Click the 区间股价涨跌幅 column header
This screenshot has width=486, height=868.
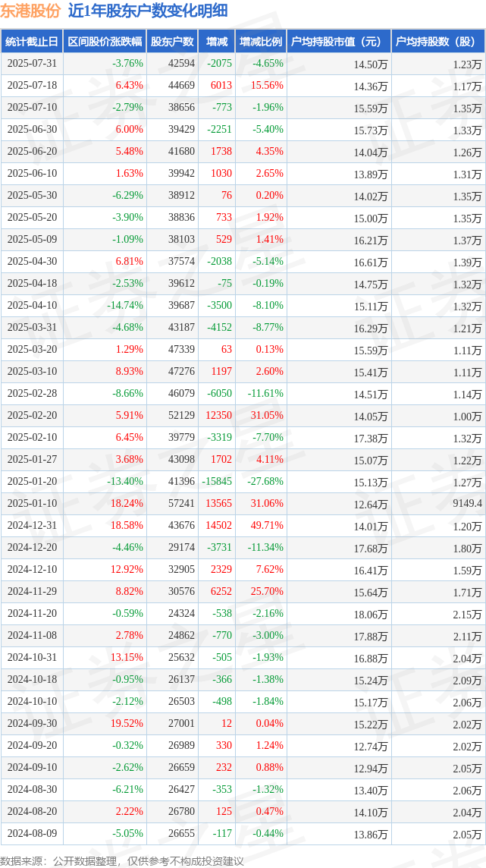click(x=105, y=42)
